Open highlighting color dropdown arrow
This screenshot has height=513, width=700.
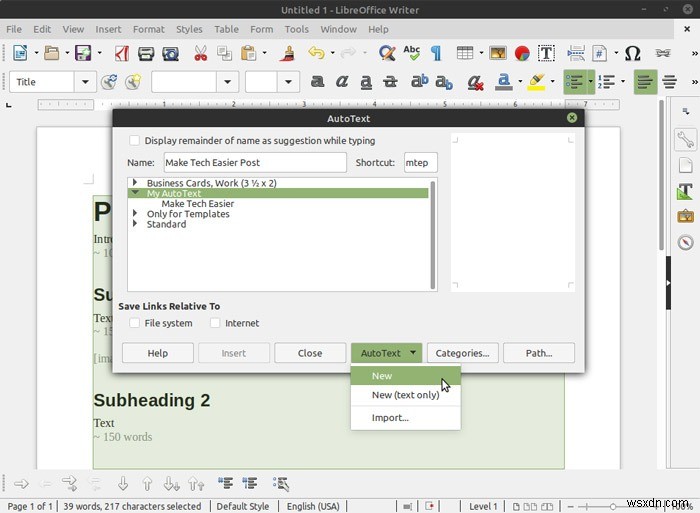tap(553, 82)
